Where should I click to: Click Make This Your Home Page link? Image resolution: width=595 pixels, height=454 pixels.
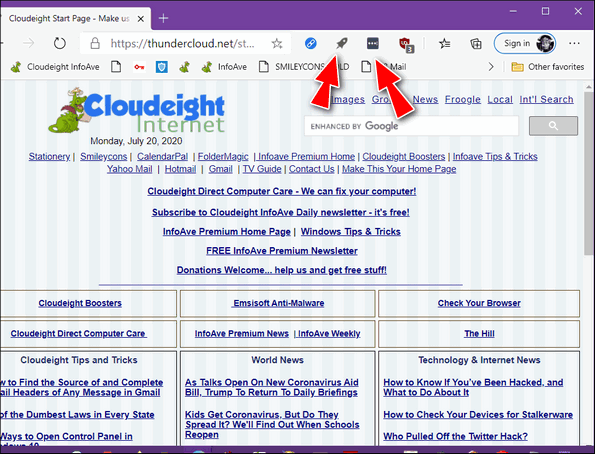(399, 169)
